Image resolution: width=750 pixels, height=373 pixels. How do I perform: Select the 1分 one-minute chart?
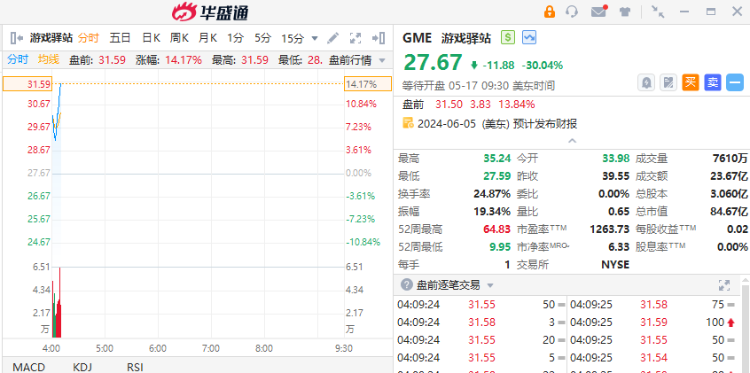tap(235, 38)
